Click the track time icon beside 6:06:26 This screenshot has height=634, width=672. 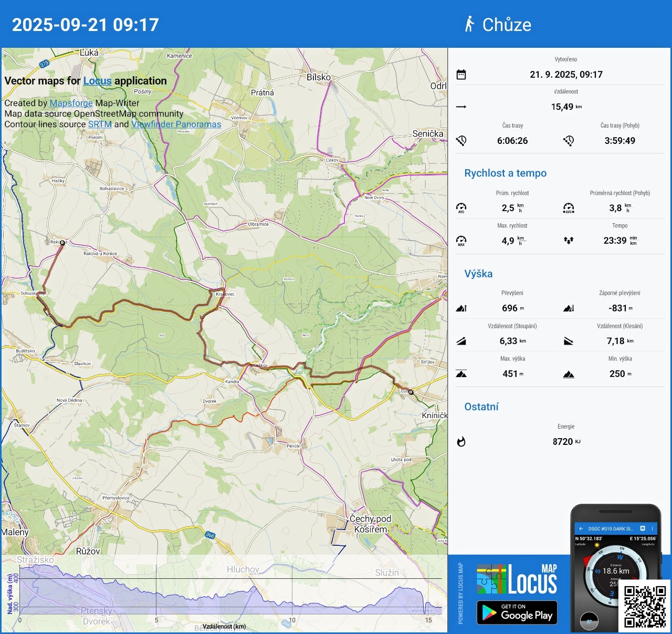461,141
